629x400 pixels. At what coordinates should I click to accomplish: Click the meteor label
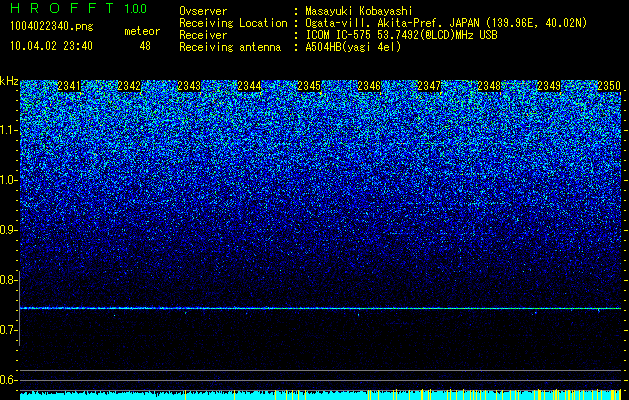tap(142, 31)
